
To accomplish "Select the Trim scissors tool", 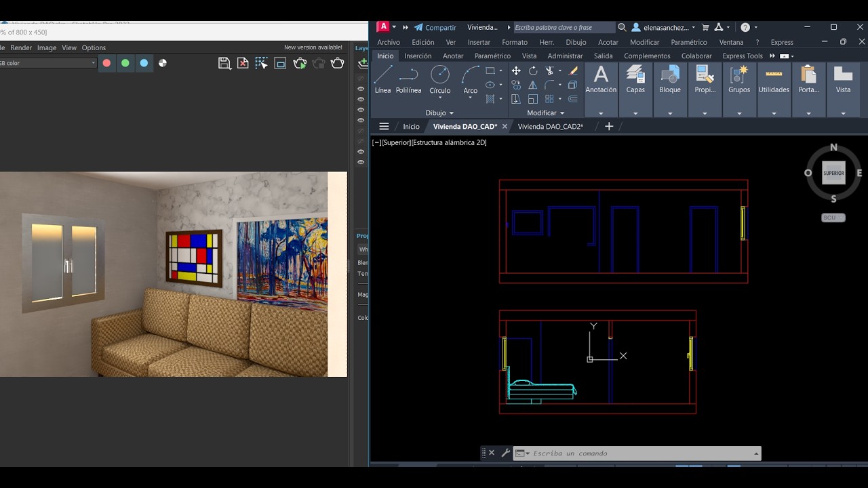I will pyautogui.click(x=550, y=70).
